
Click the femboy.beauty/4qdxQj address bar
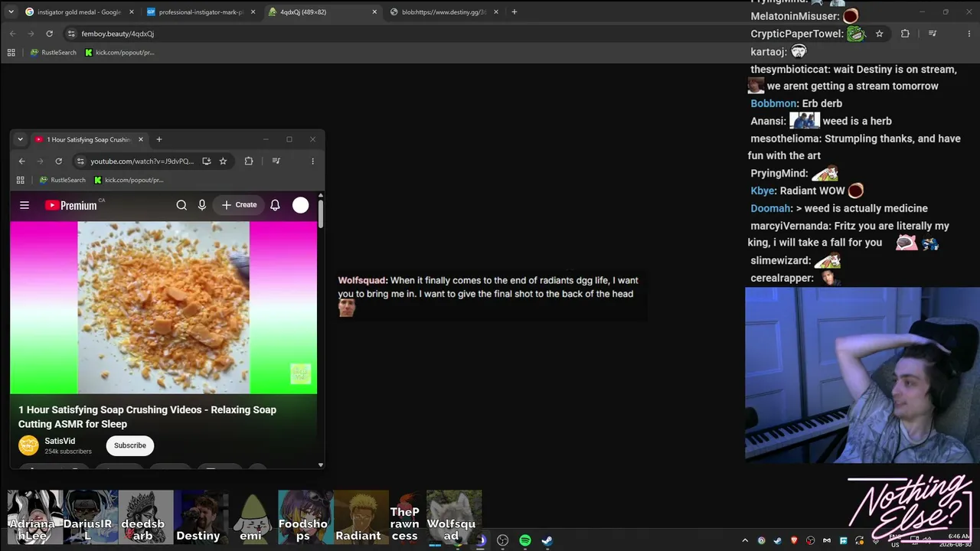(118, 34)
